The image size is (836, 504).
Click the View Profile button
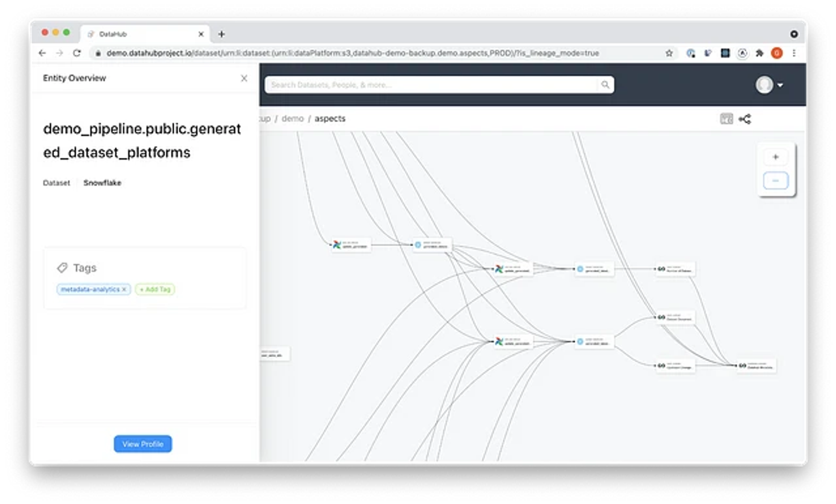(x=143, y=444)
